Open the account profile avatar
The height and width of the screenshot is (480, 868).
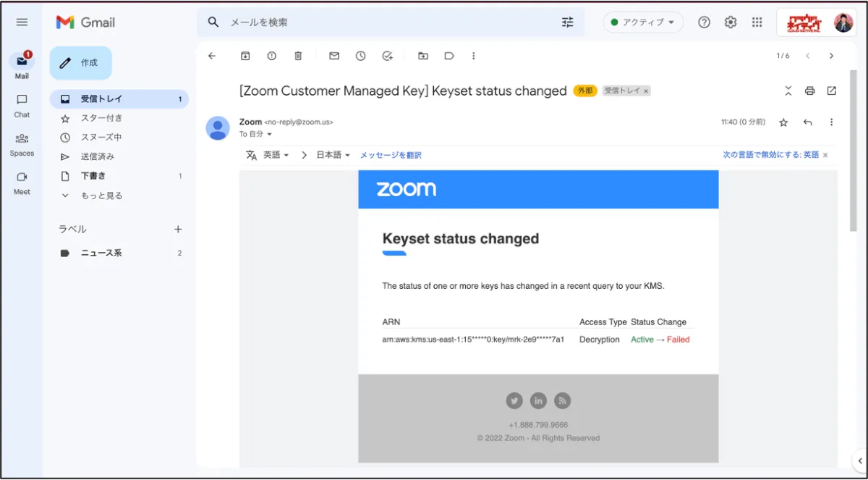point(843,22)
